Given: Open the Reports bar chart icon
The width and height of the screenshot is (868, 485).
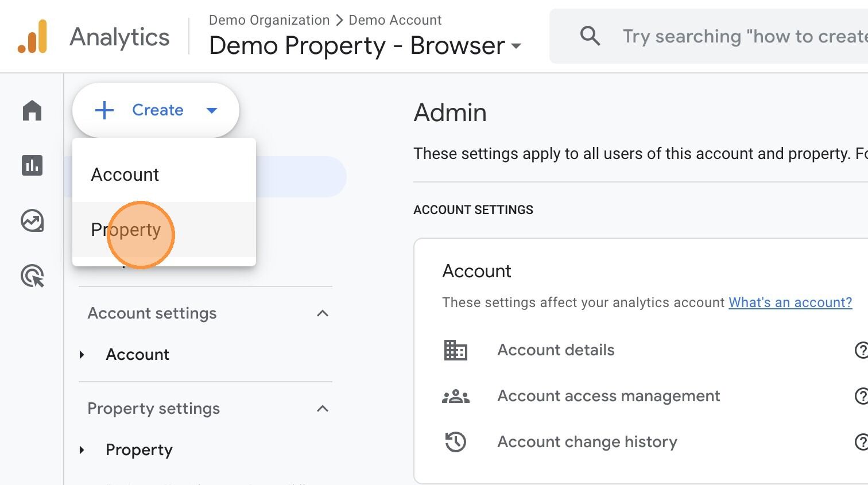Looking at the screenshot, I should click(x=32, y=165).
